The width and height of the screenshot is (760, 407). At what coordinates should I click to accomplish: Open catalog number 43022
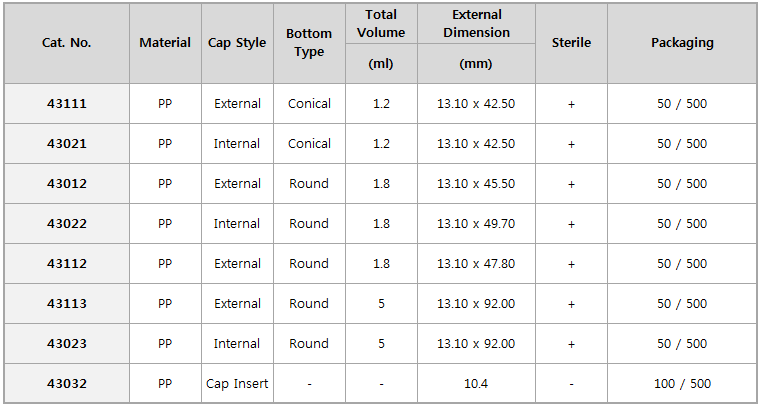(67, 224)
